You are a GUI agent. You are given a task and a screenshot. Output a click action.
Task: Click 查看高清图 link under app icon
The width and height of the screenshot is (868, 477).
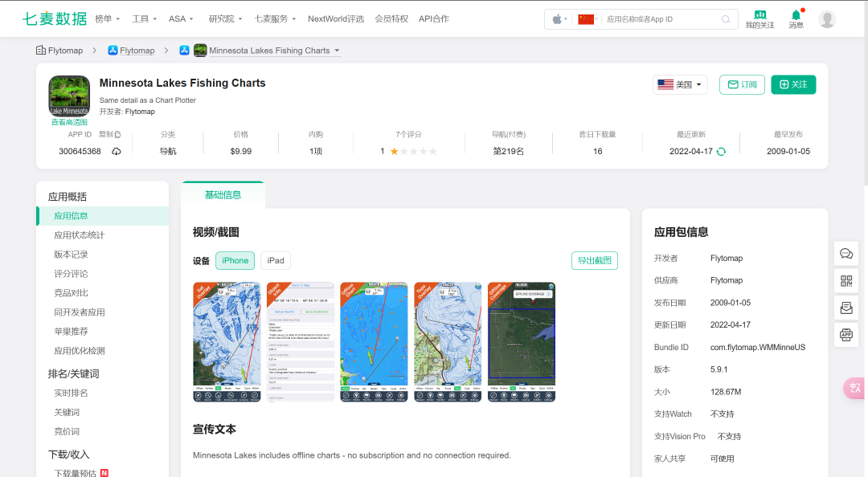[x=69, y=122]
